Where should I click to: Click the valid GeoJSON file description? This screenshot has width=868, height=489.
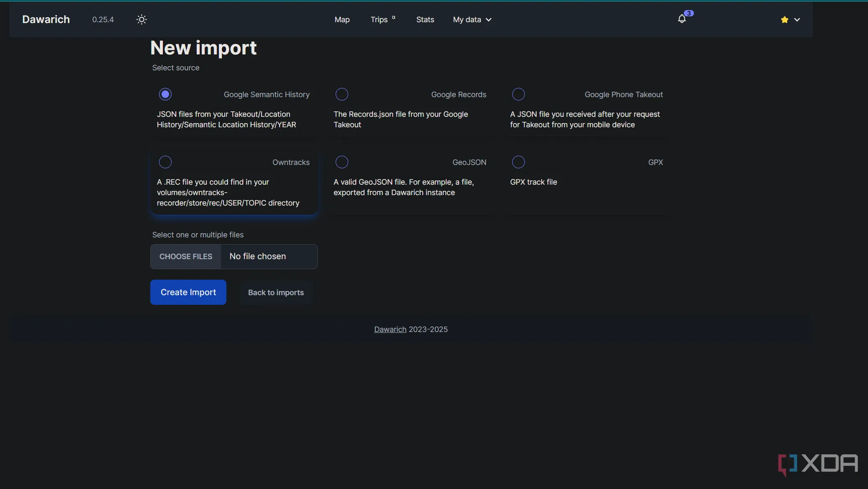(403, 187)
